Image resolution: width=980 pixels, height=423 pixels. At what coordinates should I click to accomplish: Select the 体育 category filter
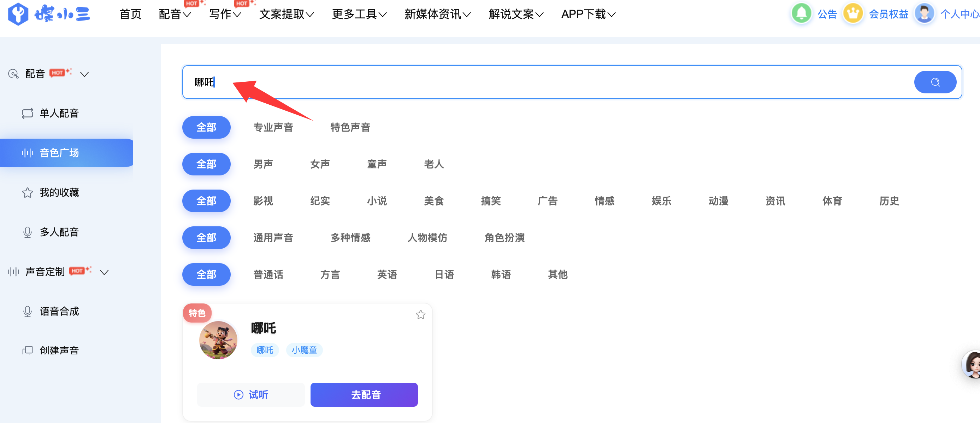coord(832,201)
